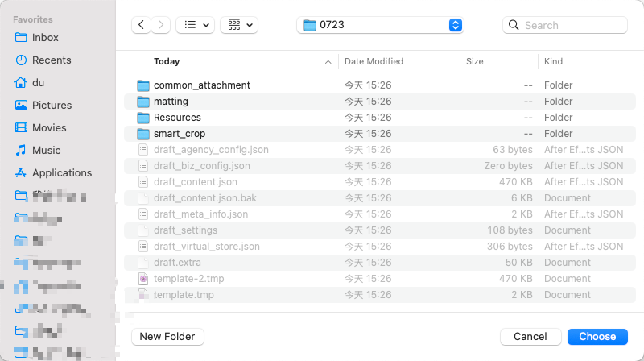
Task: Open Inbox in the Favorites sidebar
Action: [45, 37]
